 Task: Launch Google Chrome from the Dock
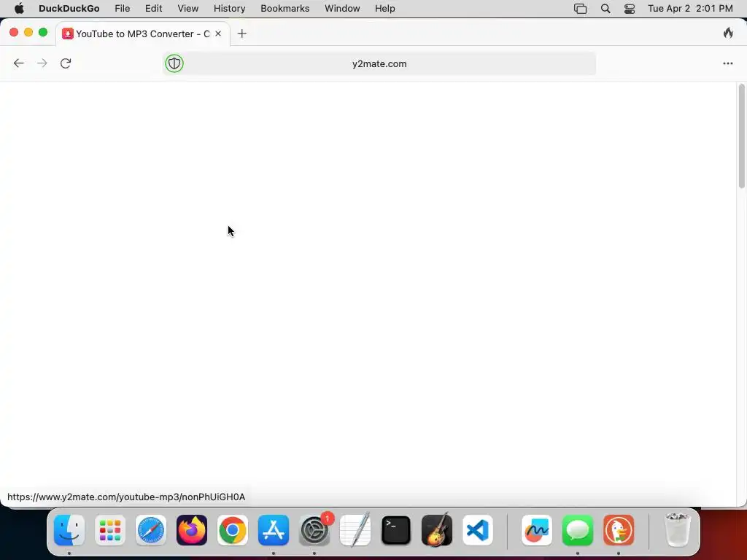click(233, 530)
